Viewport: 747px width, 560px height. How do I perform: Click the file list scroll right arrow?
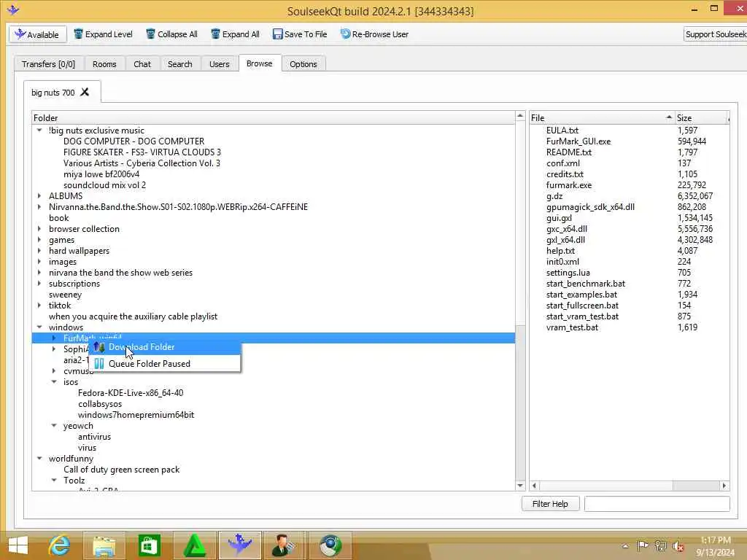click(724, 486)
